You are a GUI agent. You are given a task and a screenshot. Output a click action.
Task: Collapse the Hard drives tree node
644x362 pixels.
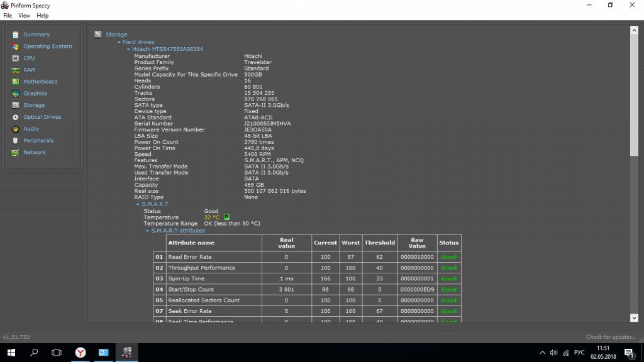[x=119, y=42]
